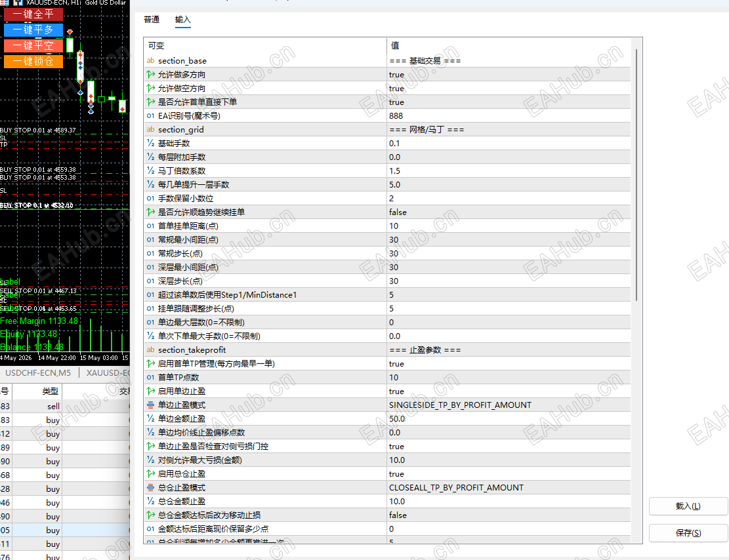Click the 一键全平 red chart button
Image resolution: width=729 pixels, height=560 pixels.
tap(33, 14)
